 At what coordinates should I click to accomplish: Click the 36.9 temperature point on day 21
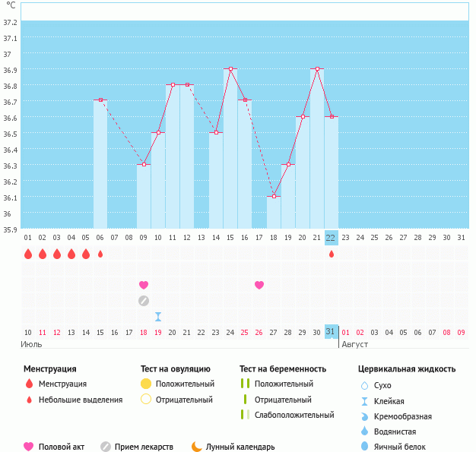(317, 69)
